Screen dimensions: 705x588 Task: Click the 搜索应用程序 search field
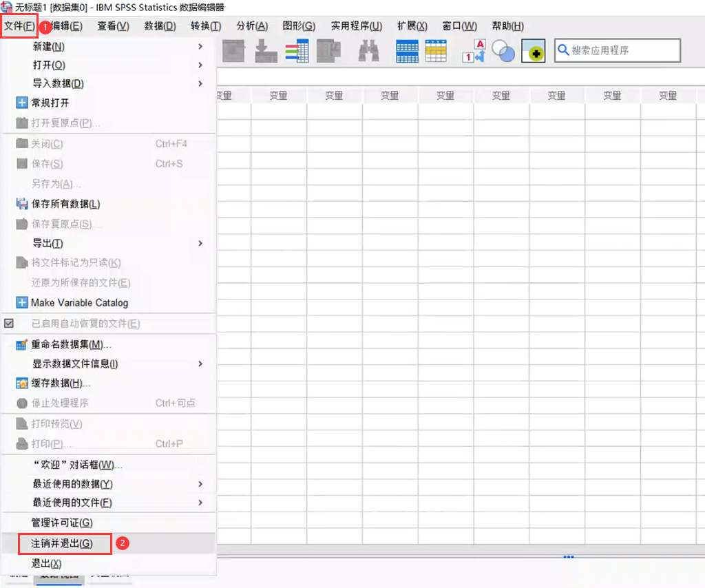pos(616,50)
